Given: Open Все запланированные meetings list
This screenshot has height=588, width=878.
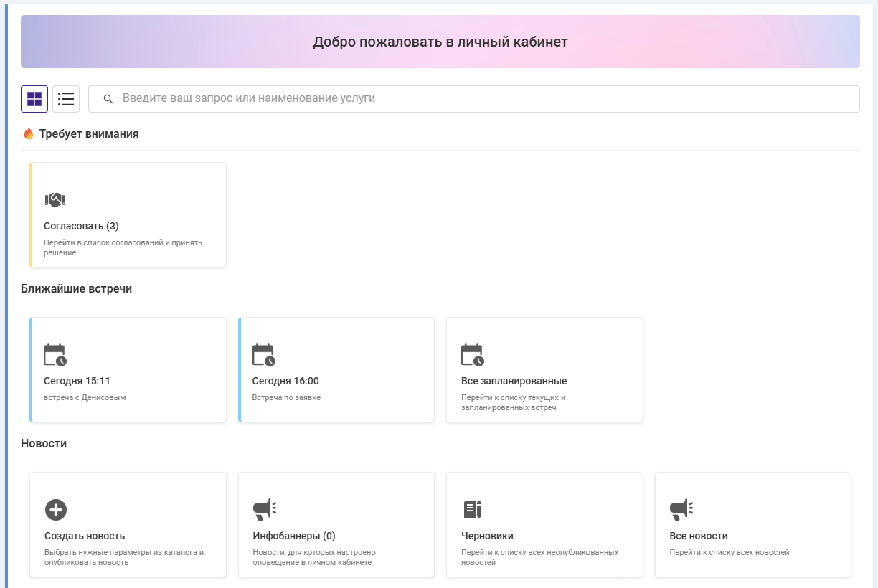Looking at the screenshot, I should (x=514, y=381).
